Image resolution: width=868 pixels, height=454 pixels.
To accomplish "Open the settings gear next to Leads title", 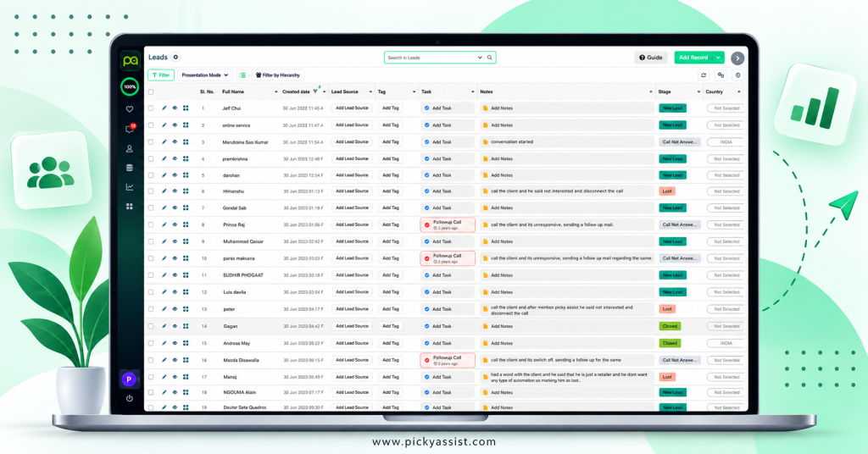I will click(x=175, y=57).
